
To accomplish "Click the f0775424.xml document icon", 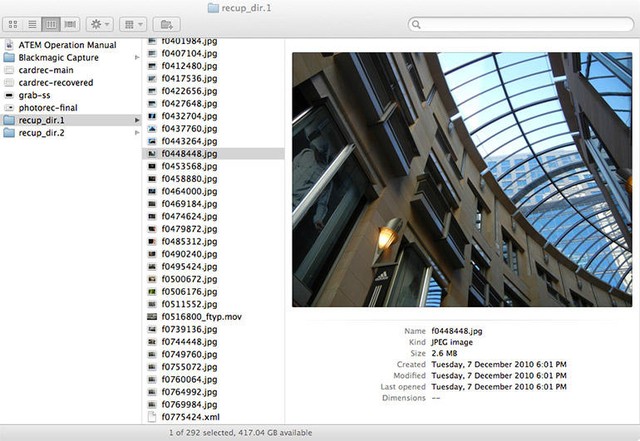I will click(x=152, y=417).
